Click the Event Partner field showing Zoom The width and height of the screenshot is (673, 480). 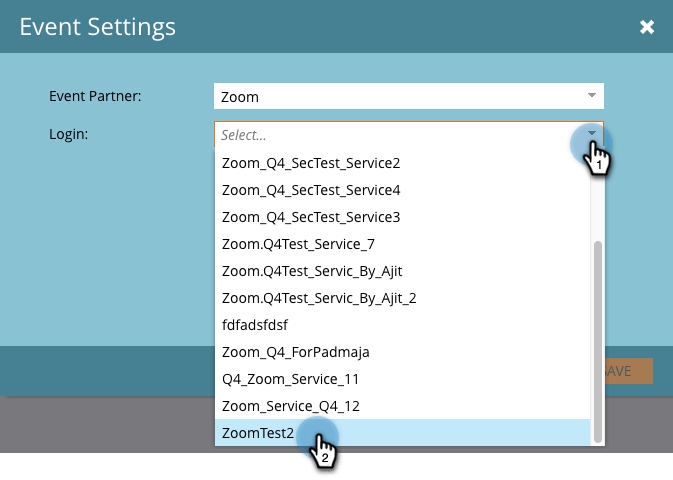tap(409, 96)
